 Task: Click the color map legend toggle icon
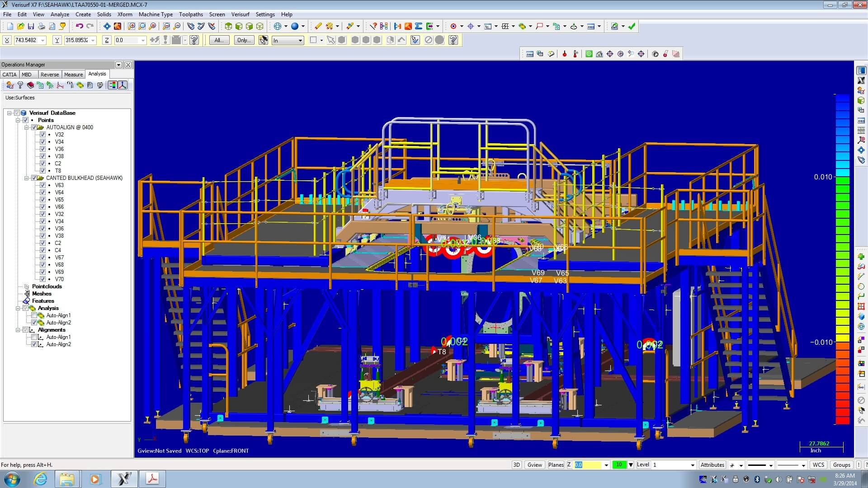coord(112,85)
